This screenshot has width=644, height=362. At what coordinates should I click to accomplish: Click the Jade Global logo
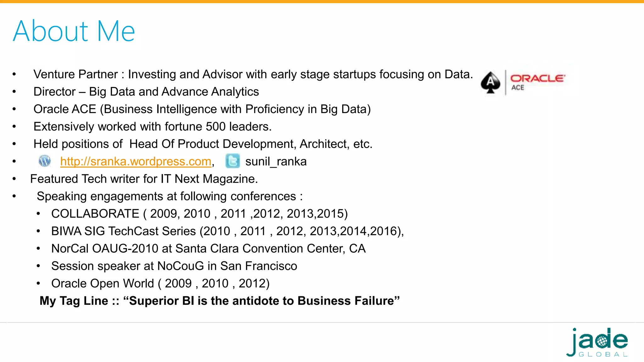point(597,343)
